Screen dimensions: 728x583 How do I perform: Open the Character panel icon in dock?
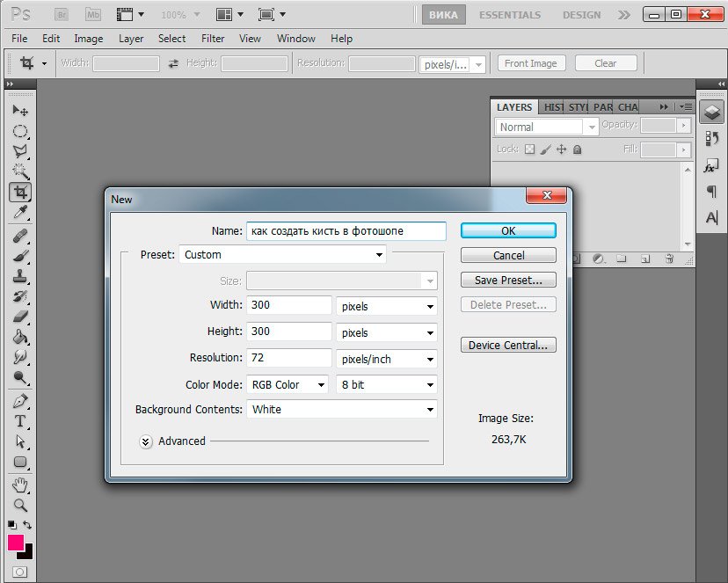point(712,217)
